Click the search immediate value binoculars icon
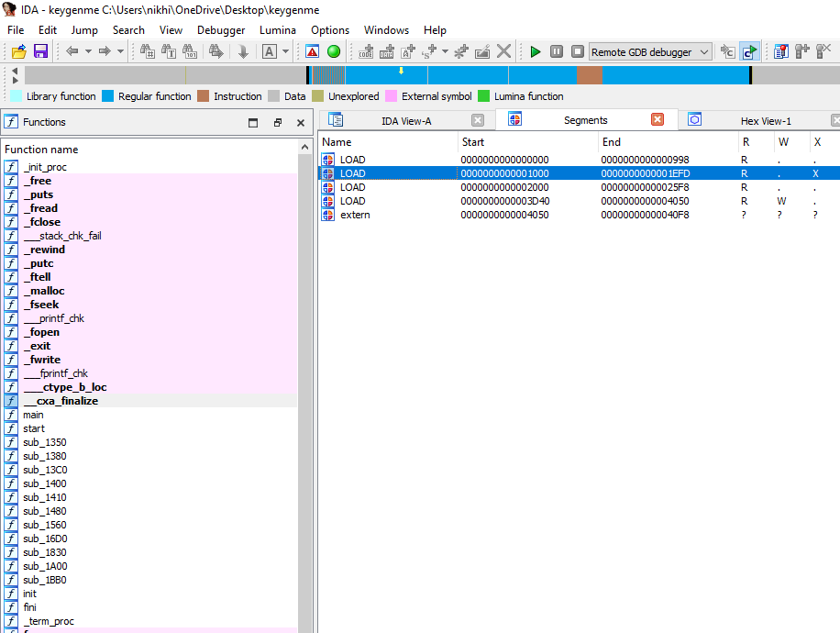The image size is (840, 633). [x=148, y=51]
